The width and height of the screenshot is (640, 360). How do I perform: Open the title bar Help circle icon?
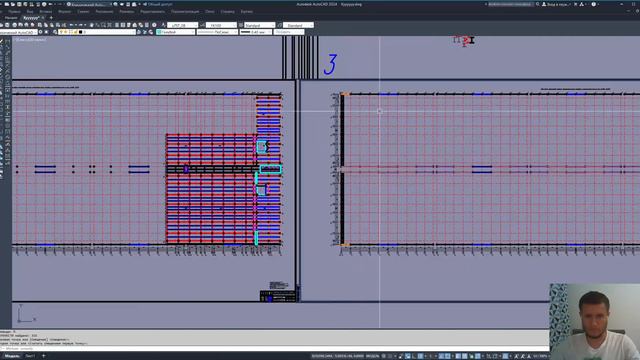tap(594, 4)
